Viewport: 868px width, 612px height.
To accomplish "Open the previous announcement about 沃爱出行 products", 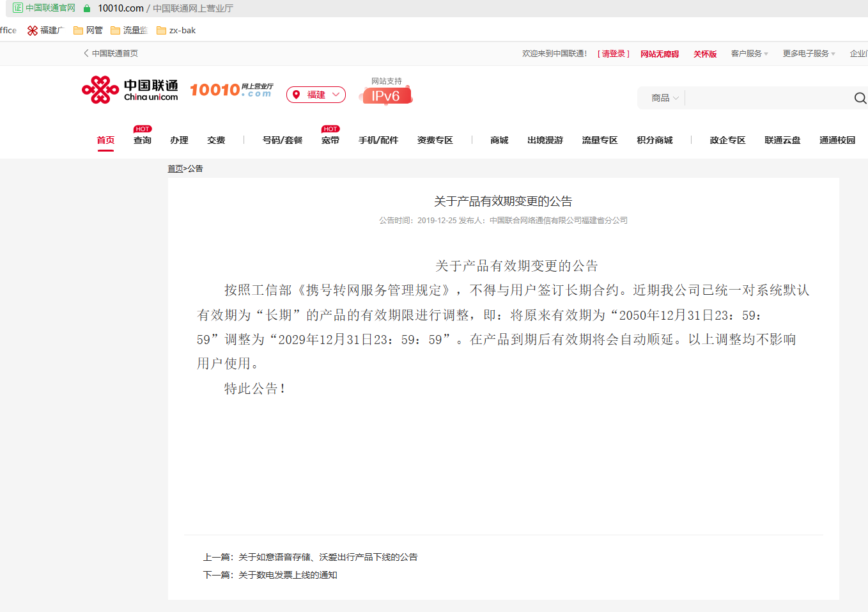I will 327,557.
